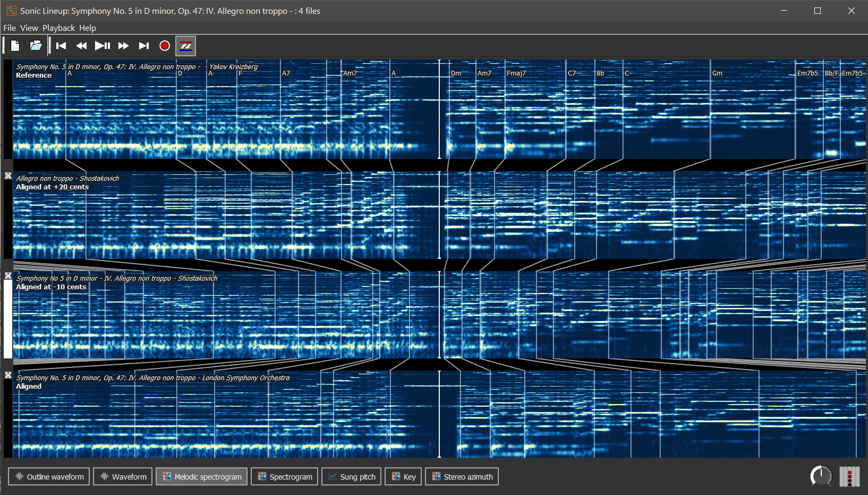Click the New session document icon
This screenshot has width=868, height=495.
[15, 46]
